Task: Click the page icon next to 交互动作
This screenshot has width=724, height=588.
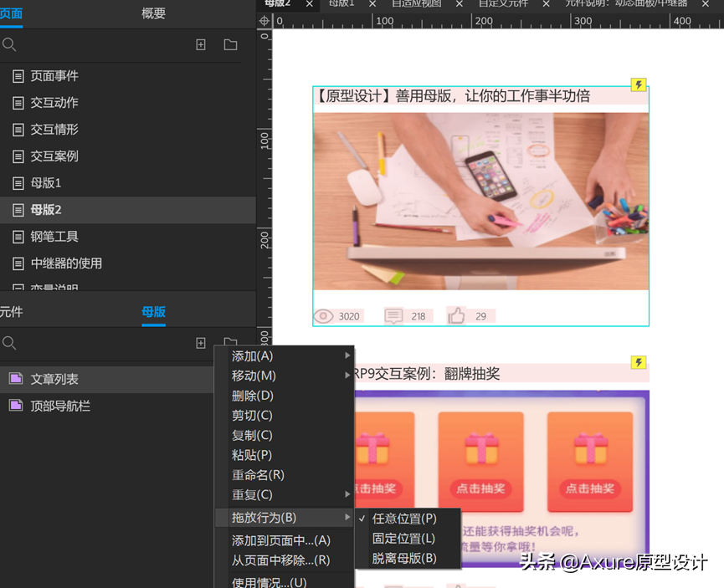Action: coord(18,103)
